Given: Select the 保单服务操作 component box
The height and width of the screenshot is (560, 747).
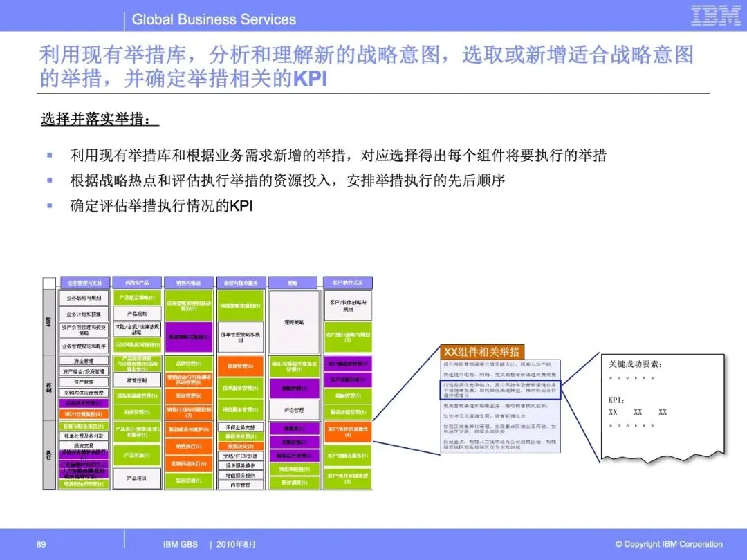Looking at the screenshot, I should [241, 466].
